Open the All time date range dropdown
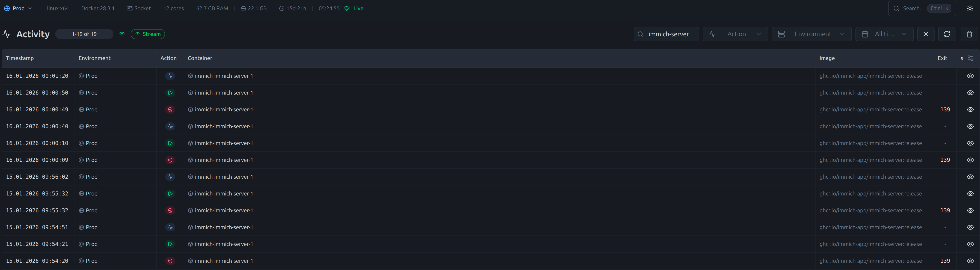980x270 pixels. pyautogui.click(x=884, y=34)
